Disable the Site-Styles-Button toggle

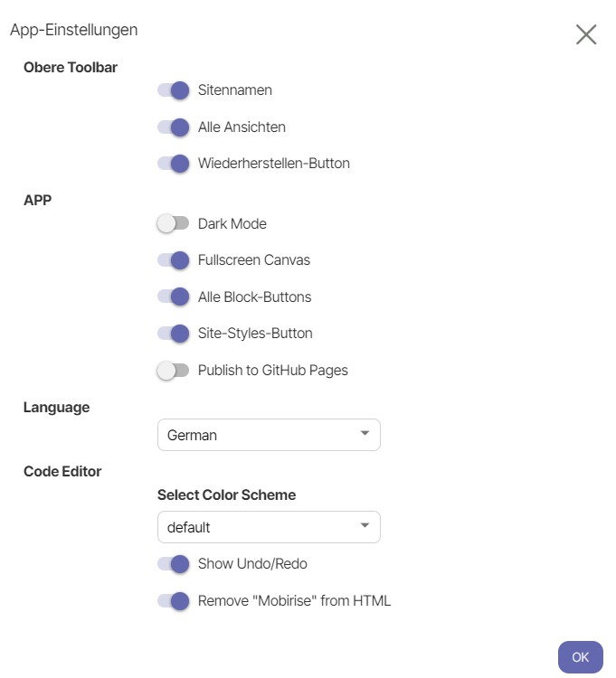click(173, 334)
